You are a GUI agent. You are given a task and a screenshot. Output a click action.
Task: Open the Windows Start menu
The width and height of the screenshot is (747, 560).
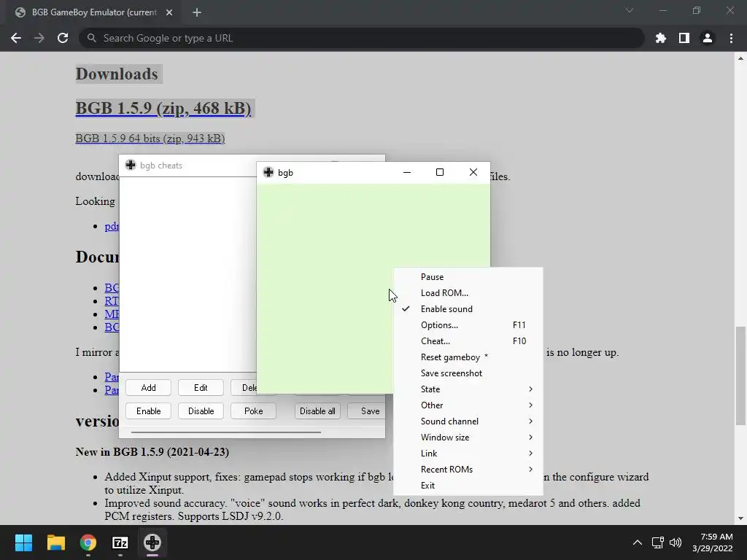coord(23,542)
